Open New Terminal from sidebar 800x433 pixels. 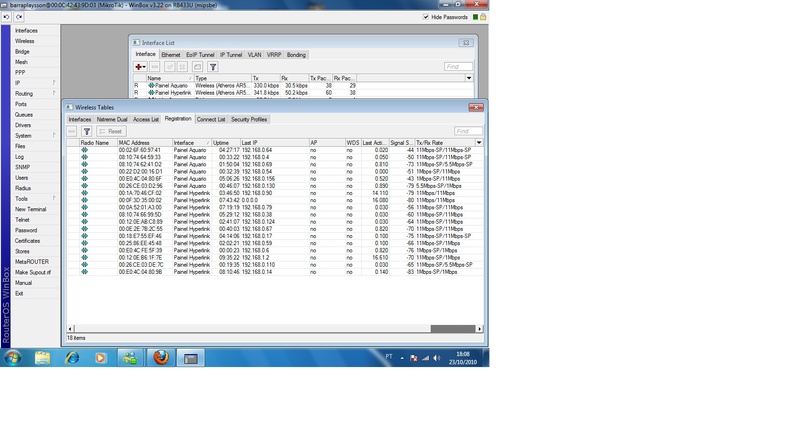coord(31,209)
